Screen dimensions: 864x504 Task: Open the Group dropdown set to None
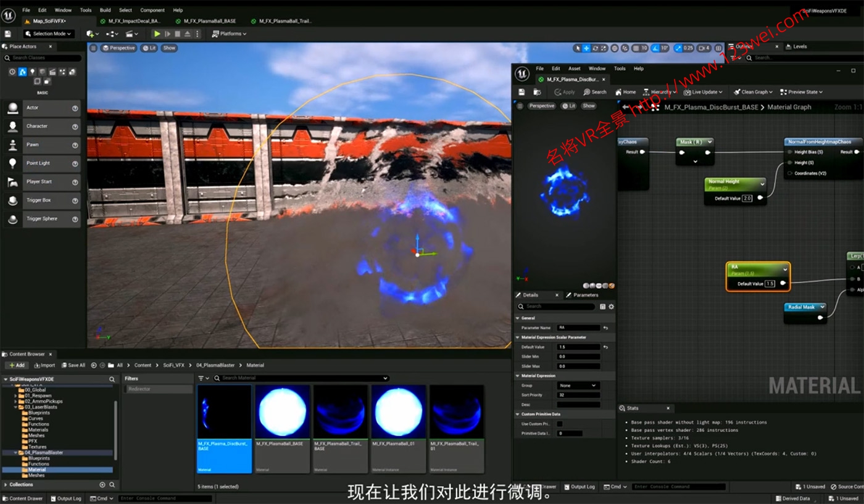[578, 386]
